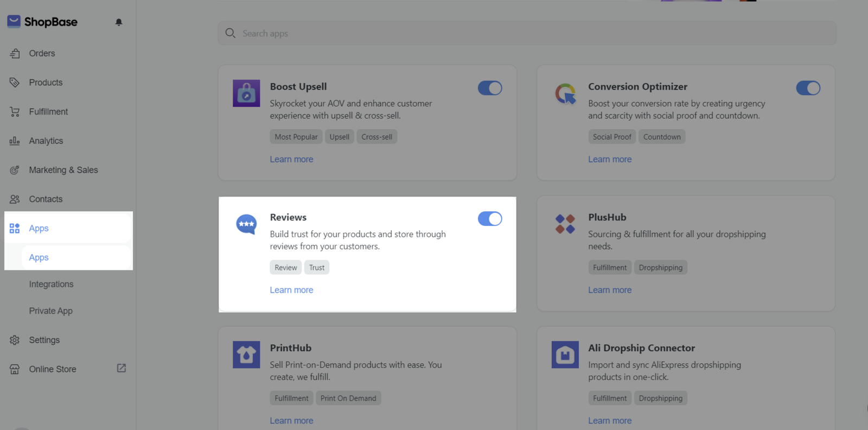Click the Cross-sell tag
This screenshot has height=430, width=868.
point(377,137)
